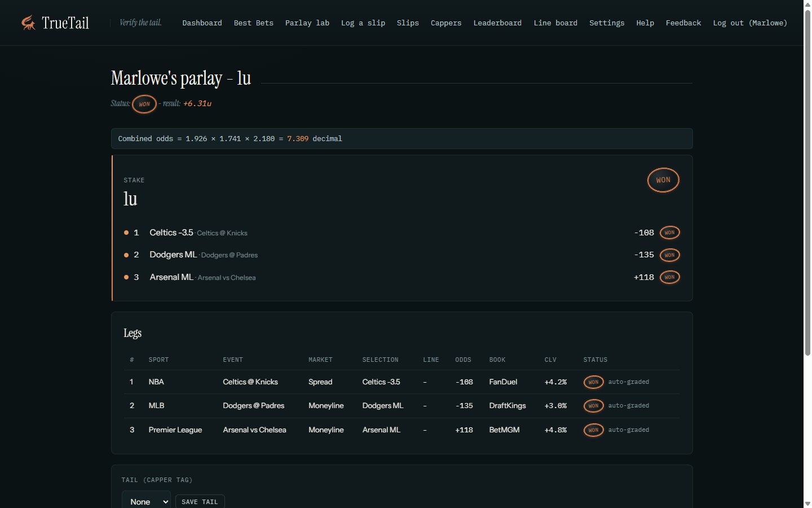Select Log a slip in navigation
Viewport: 812px width, 508px height.
coord(363,23)
